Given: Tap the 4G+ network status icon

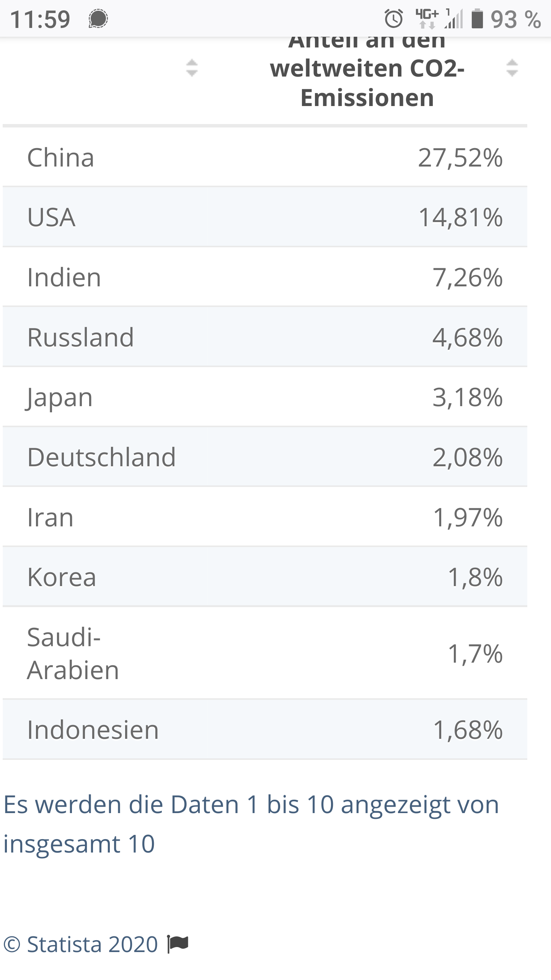Looking at the screenshot, I should [427, 19].
